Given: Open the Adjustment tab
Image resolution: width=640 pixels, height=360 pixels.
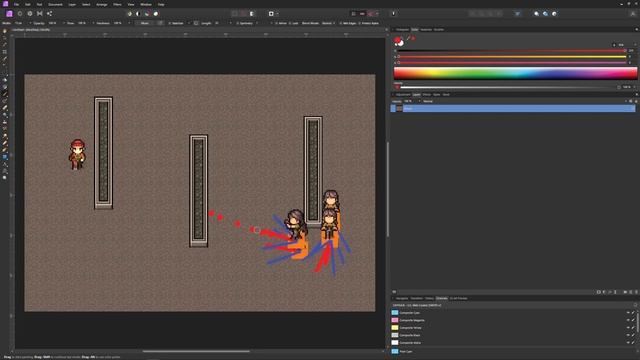Looking at the screenshot, I should [403, 95].
